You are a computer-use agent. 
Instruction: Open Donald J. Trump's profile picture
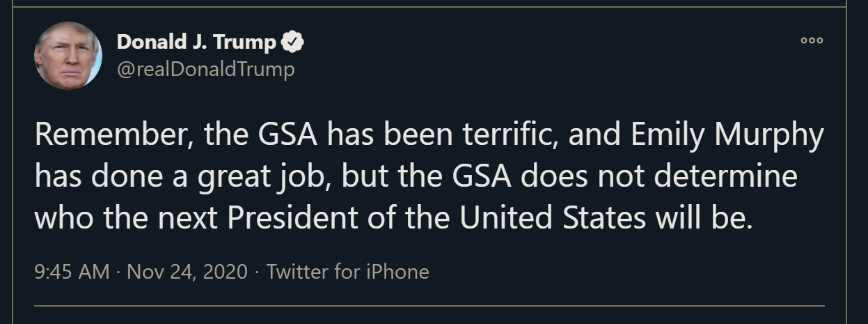[68, 56]
